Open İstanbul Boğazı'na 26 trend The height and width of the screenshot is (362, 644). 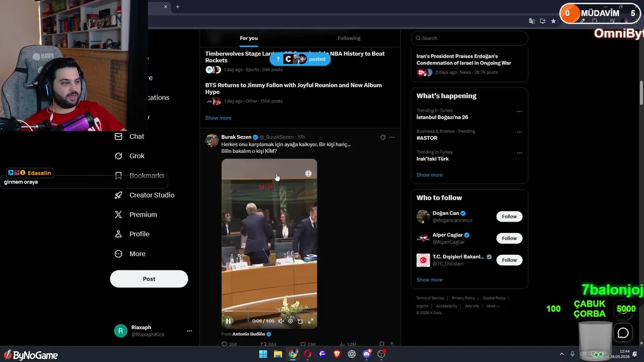(x=442, y=117)
